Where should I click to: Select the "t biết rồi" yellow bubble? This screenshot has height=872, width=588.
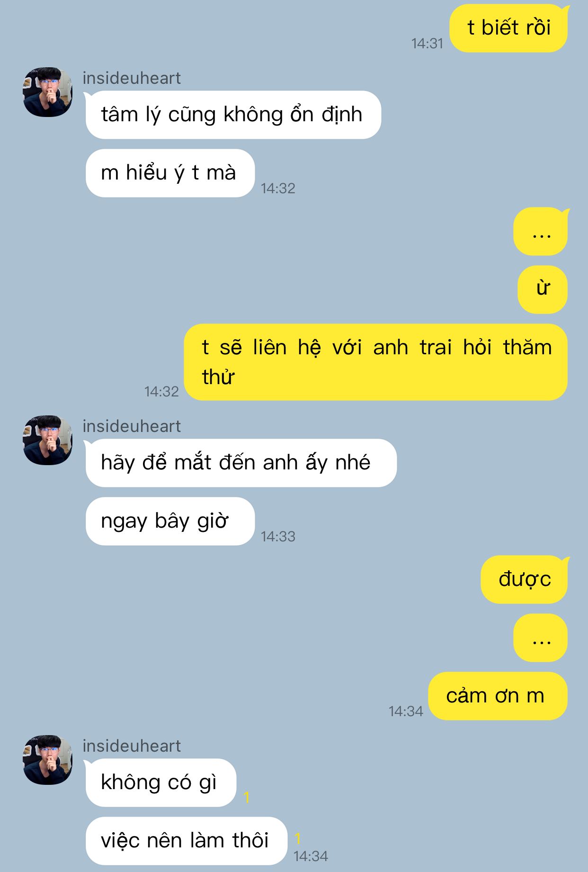pyautogui.click(x=509, y=28)
